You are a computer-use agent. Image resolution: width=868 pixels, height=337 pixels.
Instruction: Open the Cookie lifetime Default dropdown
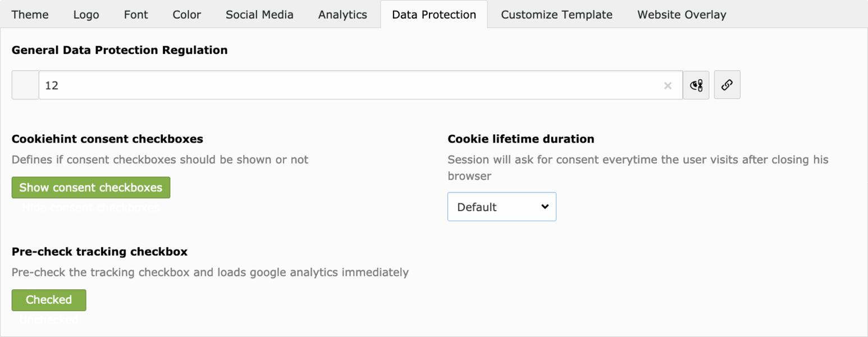(x=502, y=207)
